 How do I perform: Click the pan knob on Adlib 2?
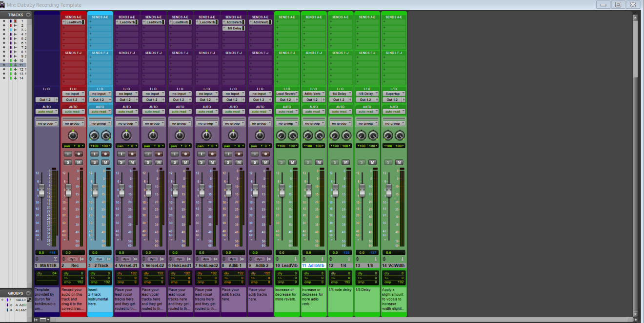point(260,135)
